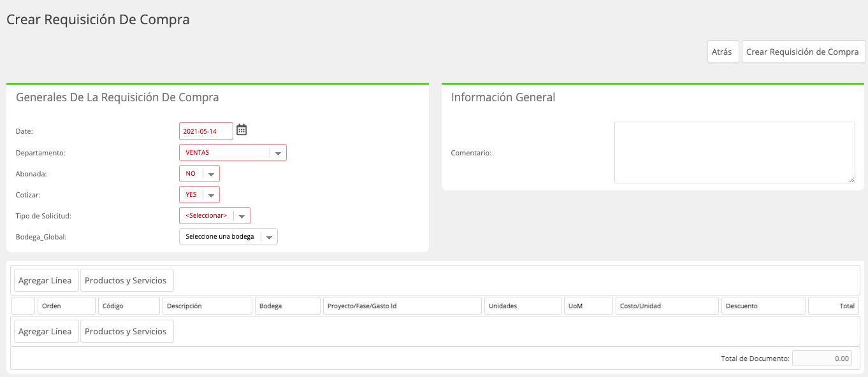Click the Costo/Unidad column header
The width and height of the screenshot is (868, 377).
tap(667, 306)
